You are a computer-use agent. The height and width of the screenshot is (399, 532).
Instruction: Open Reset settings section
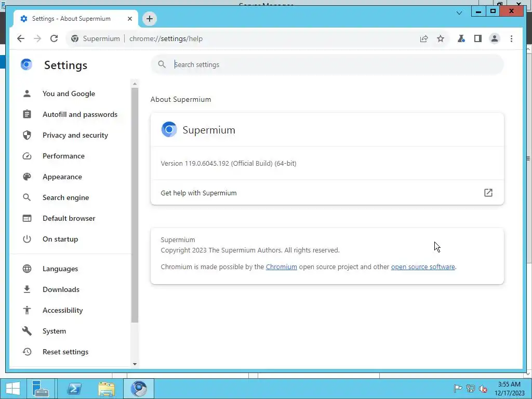(65, 352)
